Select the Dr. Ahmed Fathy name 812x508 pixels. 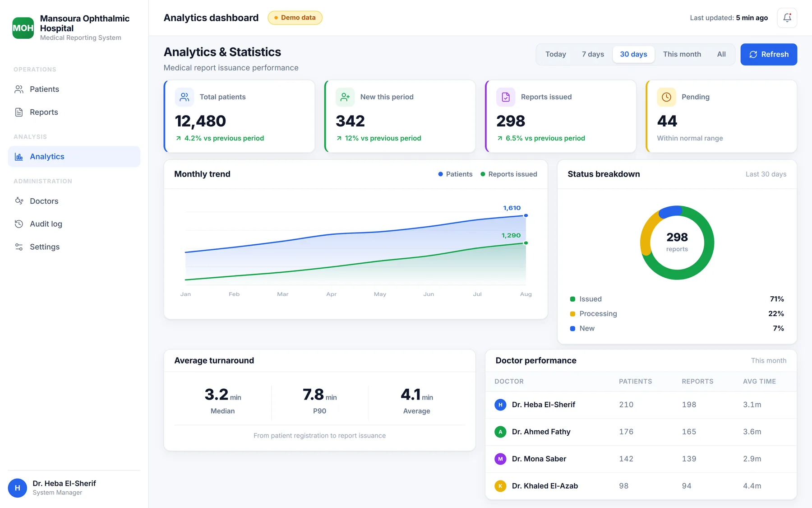coord(541,432)
